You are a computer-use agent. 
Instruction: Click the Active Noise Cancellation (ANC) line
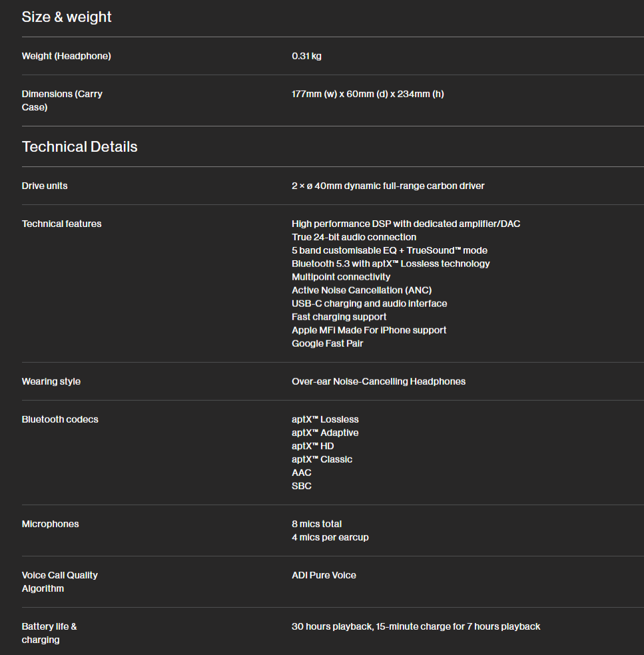[362, 290]
